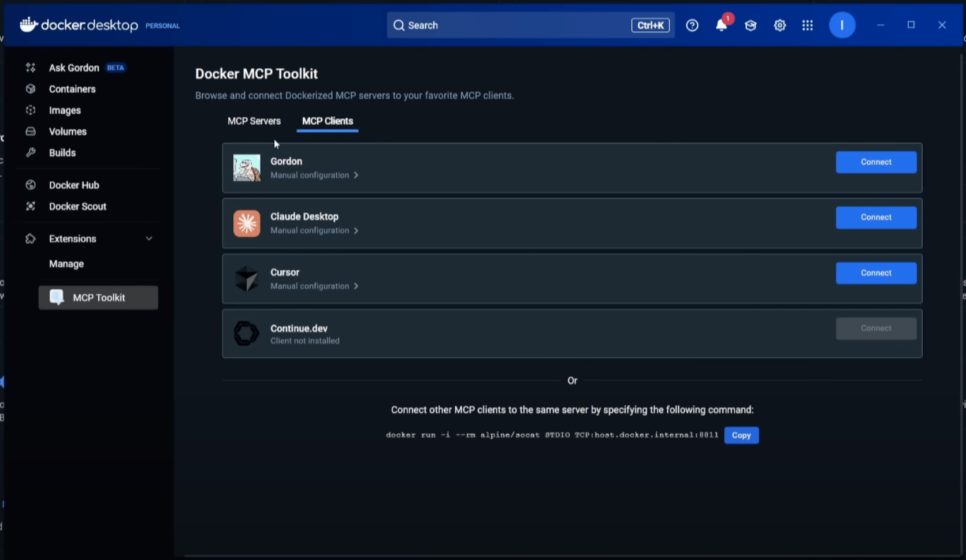Open Images in the sidebar

(x=65, y=110)
